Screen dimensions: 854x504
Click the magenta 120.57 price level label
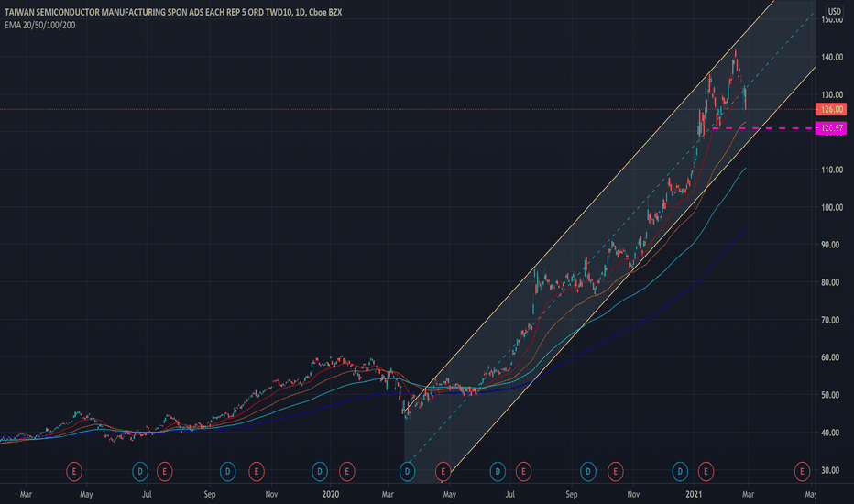[x=831, y=128]
